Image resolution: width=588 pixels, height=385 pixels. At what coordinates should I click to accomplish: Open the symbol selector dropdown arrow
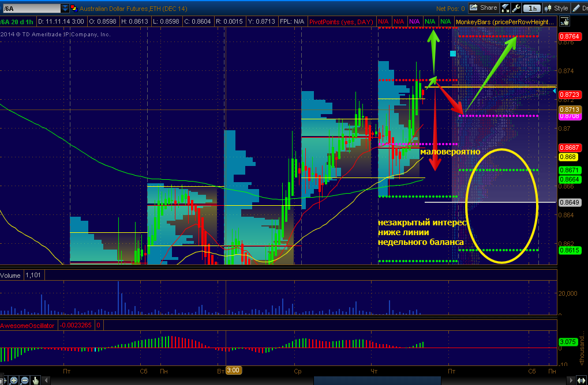65,8
